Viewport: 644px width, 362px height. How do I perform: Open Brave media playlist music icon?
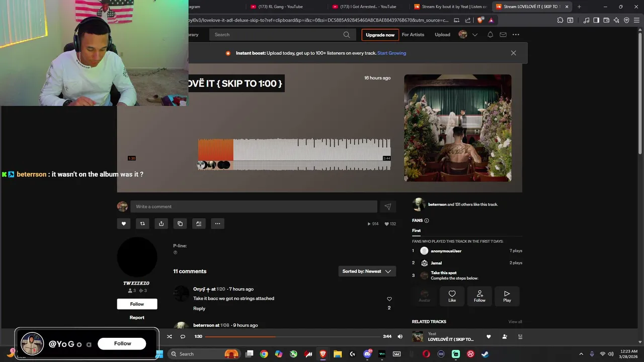[586, 20]
